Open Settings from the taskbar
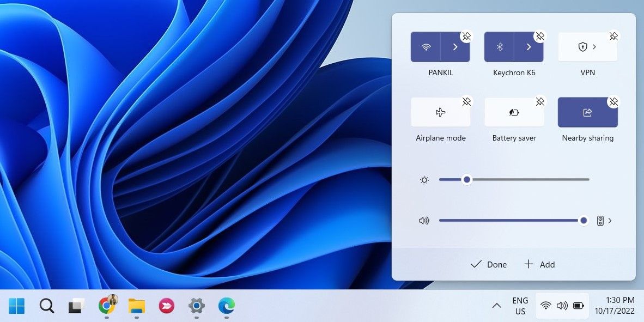The image size is (644, 322). [196, 306]
